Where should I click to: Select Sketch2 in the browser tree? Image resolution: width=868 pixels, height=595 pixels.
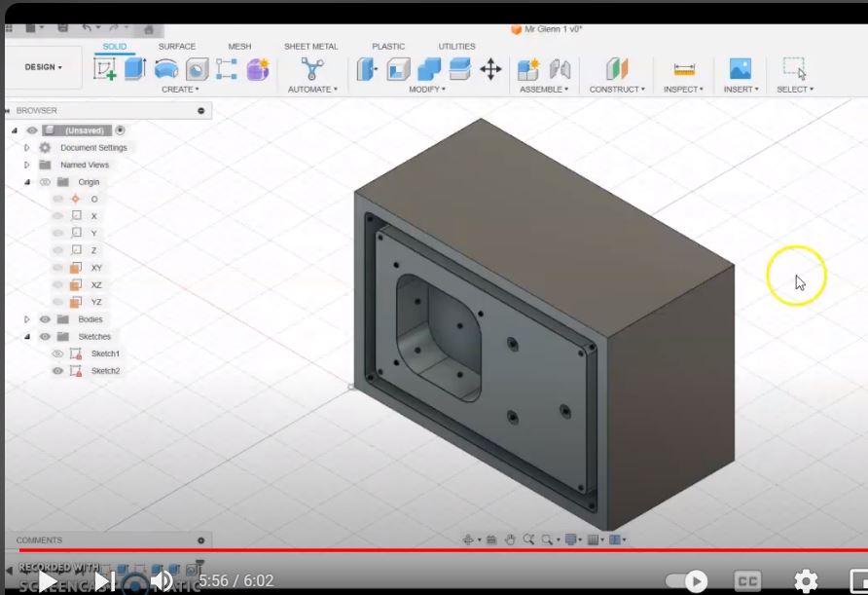point(105,371)
